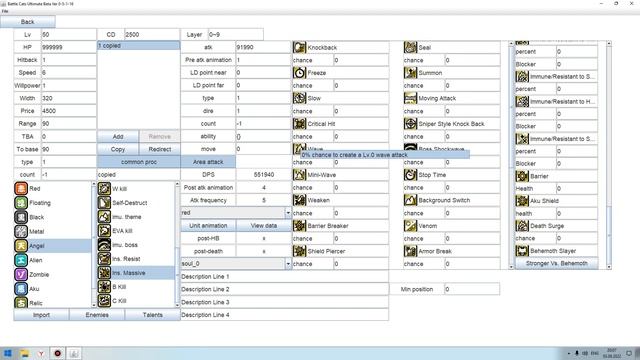This screenshot has height=360, width=640.
Task: Click the Freeze ability icon
Action: coord(299,73)
